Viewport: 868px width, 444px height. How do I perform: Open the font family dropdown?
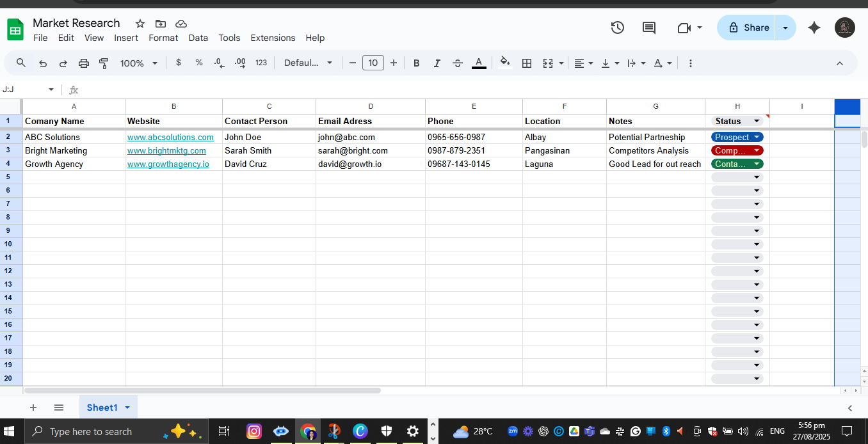coord(309,63)
